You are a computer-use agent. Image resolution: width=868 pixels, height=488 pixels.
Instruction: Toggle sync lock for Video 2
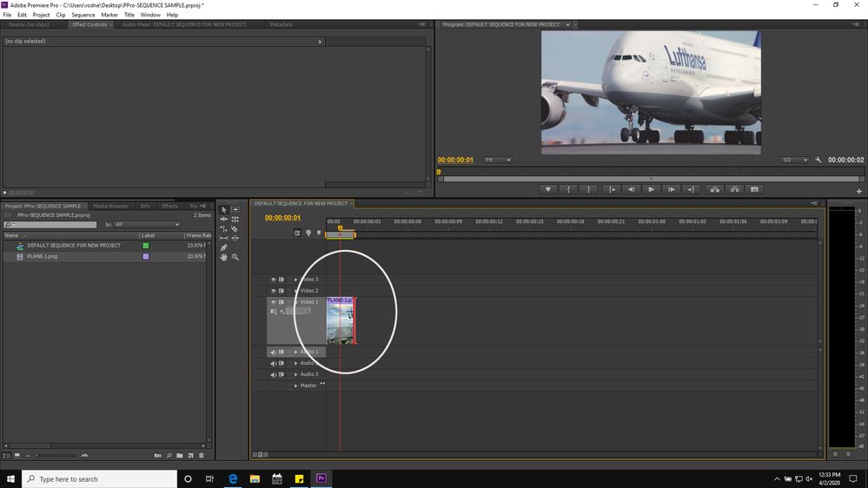click(282, 291)
